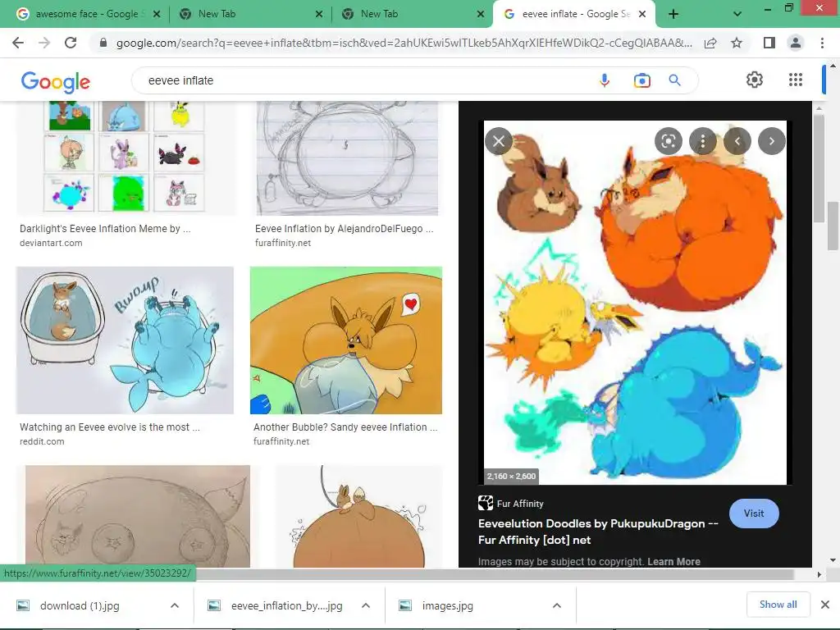Search by image with camera icon
The width and height of the screenshot is (840, 630).
[x=641, y=80]
